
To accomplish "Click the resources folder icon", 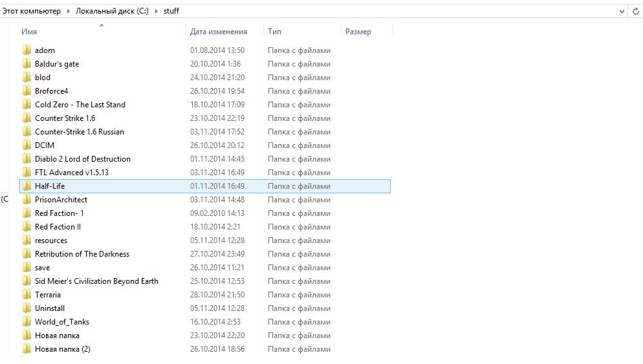I will 27,241.
